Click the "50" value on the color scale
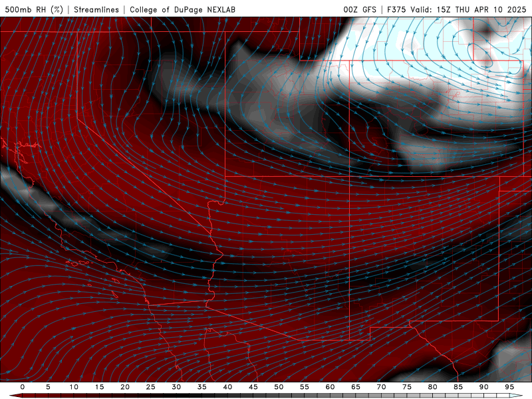 279,387
